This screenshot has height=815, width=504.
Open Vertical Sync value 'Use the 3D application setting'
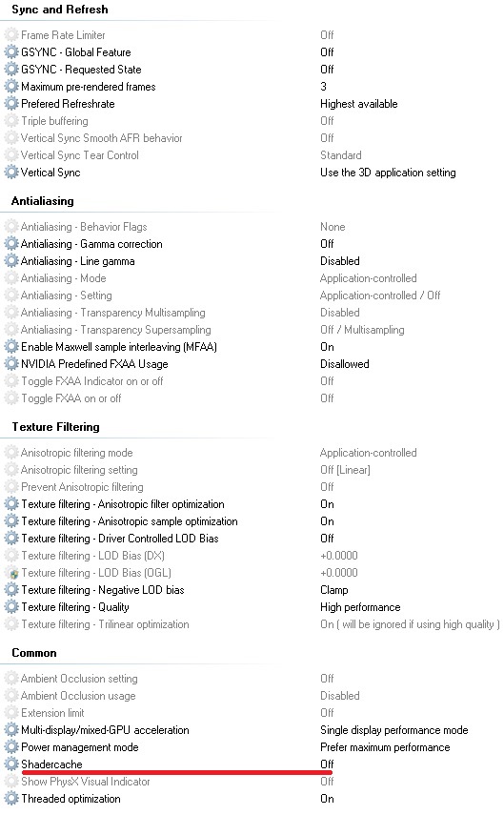pyautogui.click(x=388, y=172)
